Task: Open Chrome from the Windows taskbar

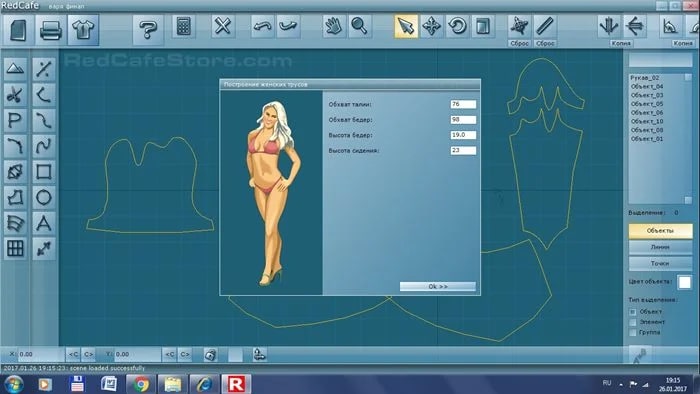Action: tap(141, 384)
